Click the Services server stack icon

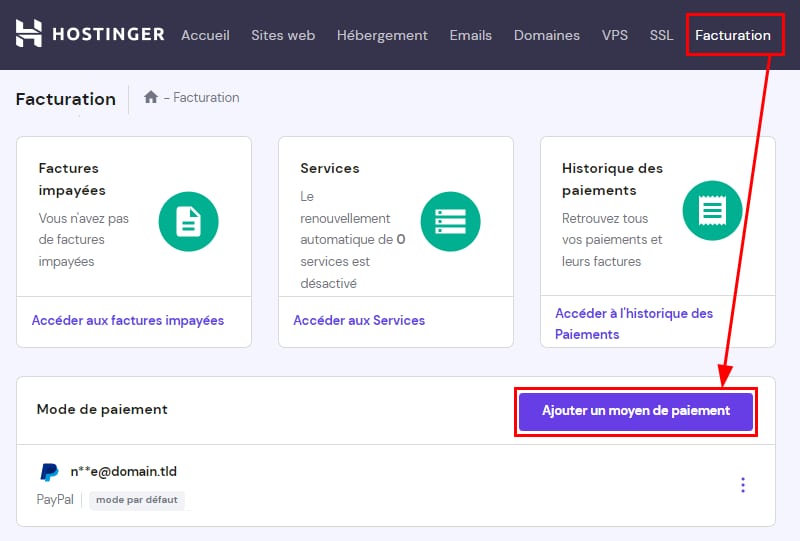click(450, 220)
